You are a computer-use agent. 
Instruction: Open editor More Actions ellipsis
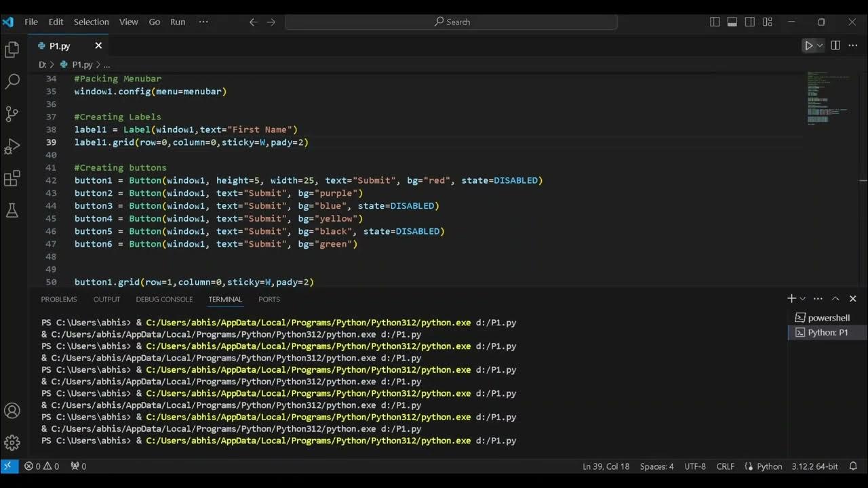(853, 45)
